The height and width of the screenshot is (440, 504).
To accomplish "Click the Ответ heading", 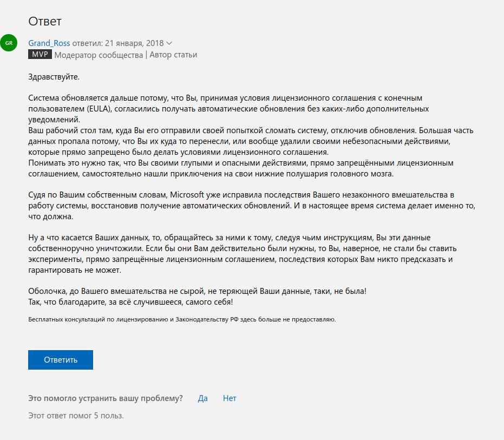I will click(45, 22).
